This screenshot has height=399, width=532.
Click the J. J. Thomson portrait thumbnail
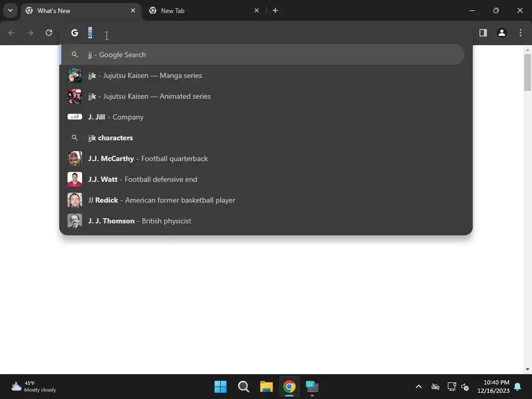click(75, 221)
